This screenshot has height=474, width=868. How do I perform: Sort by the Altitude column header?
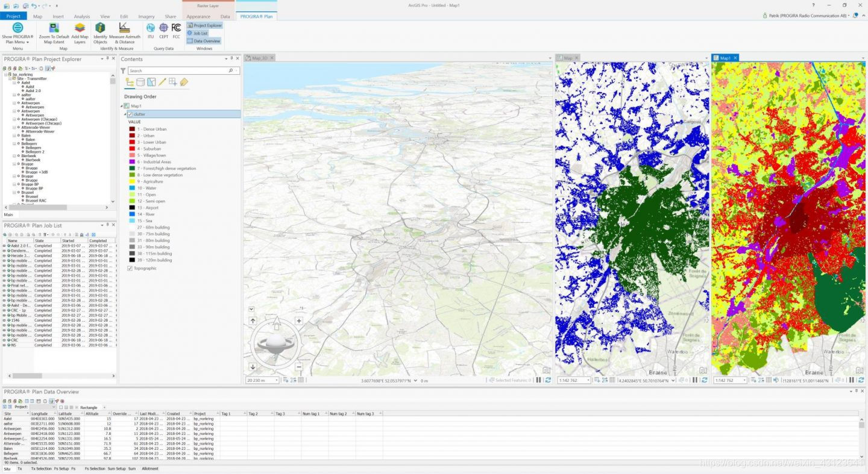(x=97, y=414)
